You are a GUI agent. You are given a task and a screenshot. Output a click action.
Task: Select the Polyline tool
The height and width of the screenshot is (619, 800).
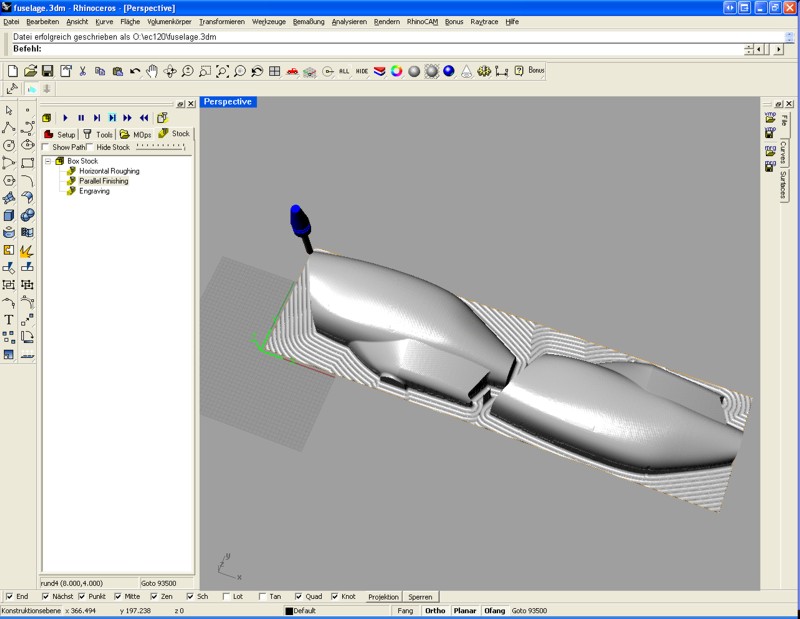tap(9, 128)
